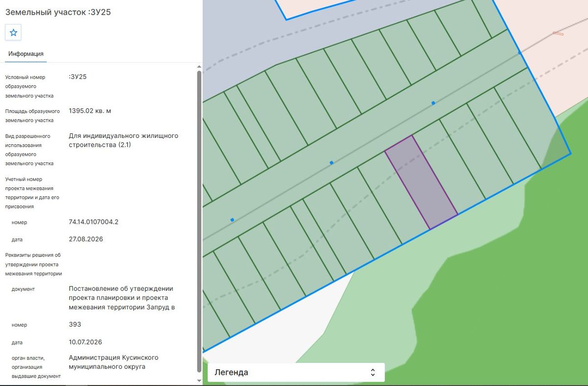Screen dimensions: 588x386
Task: Click the label Условный номер образуемого земельного участка
Action: point(29,86)
